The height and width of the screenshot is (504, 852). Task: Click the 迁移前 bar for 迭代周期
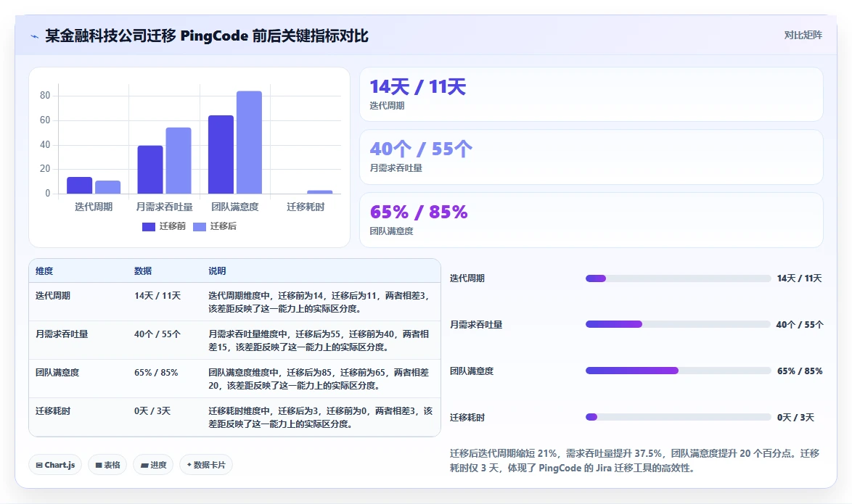79,185
